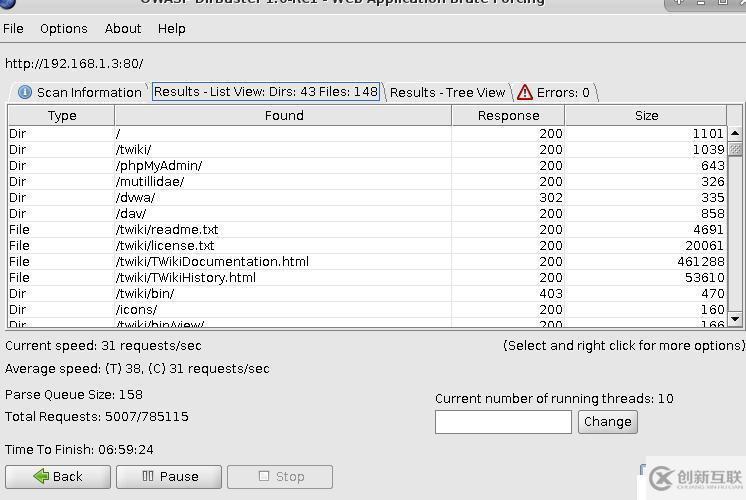Click the Stop button

pyautogui.click(x=280, y=477)
